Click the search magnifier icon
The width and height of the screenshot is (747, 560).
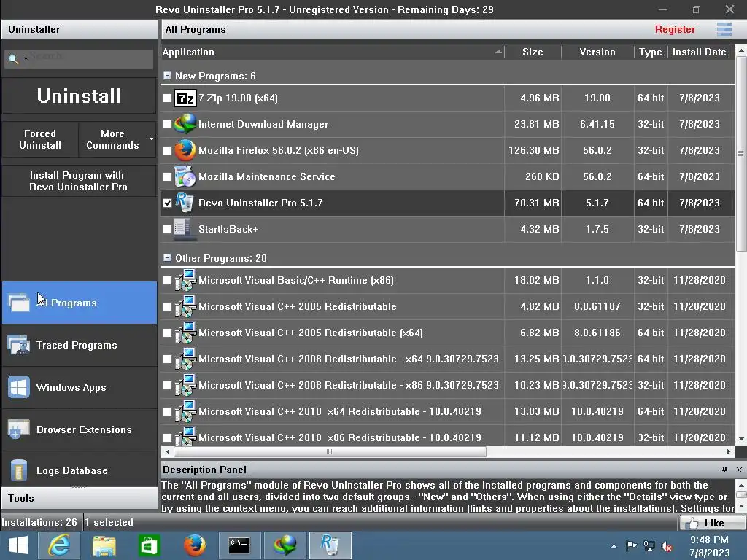pos(13,59)
